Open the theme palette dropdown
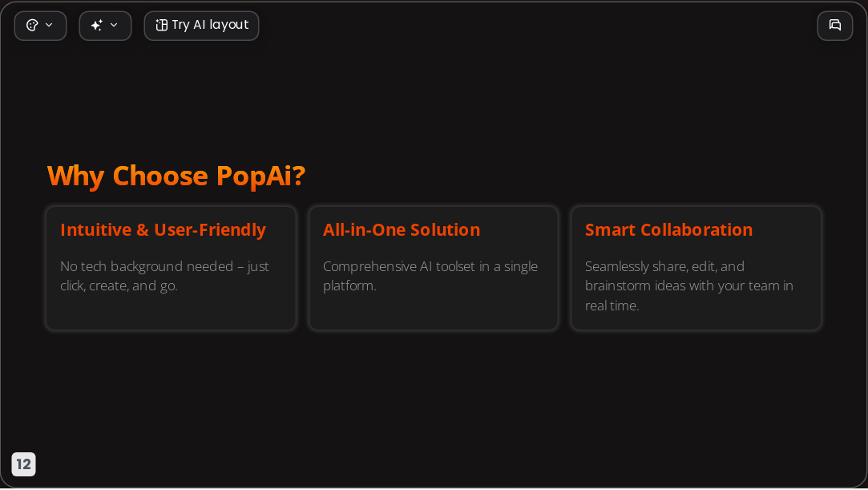Image resolution: width=868 pixels, height=490 pixels. click(40, 26)
